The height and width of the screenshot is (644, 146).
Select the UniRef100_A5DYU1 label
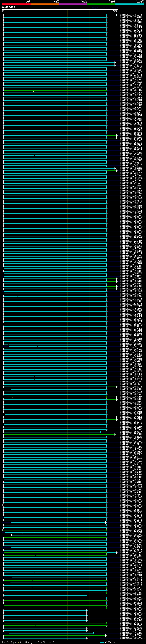131,281
